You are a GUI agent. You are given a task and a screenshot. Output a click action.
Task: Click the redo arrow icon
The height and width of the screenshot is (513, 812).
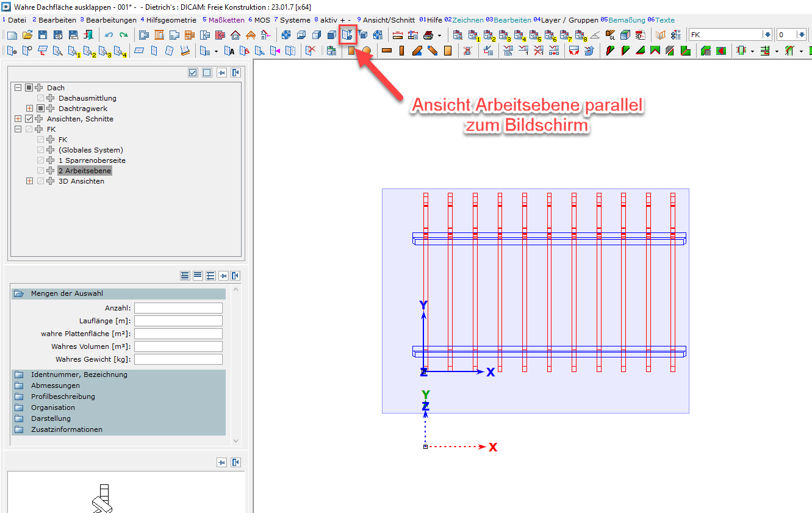(123, 35)
